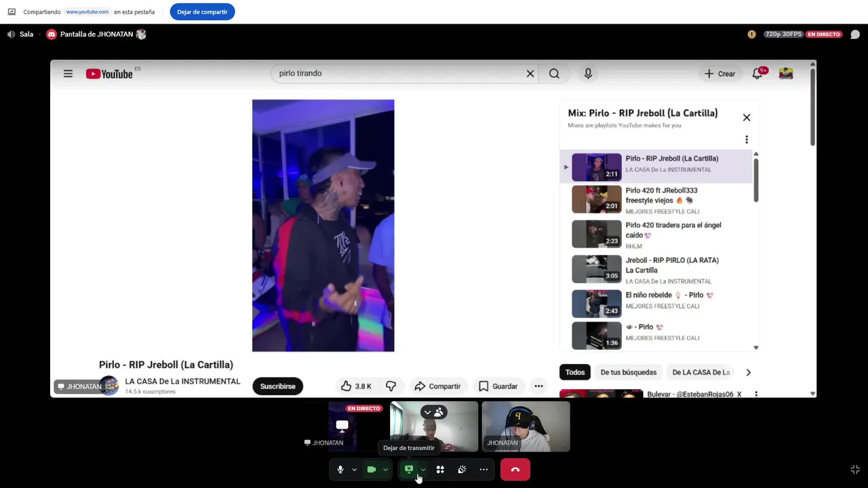Toggle fullscreen icon at bottom right

pos(855,470)
